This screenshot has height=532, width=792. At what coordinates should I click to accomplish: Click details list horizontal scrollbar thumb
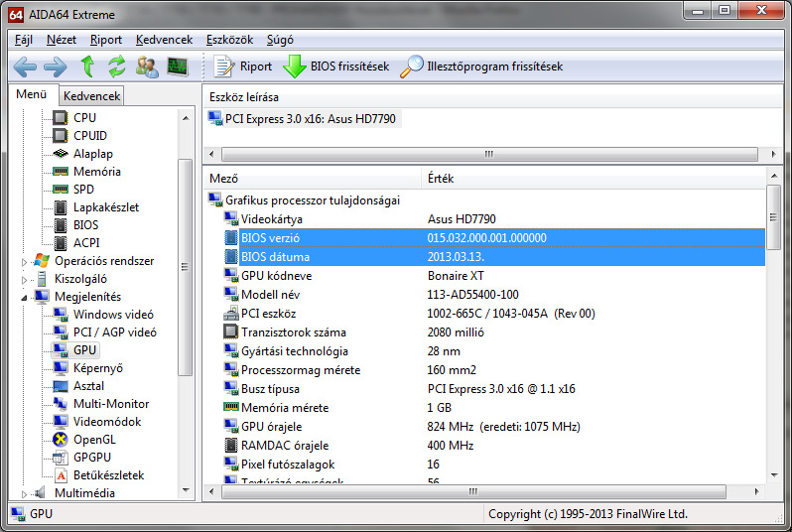[x=473, y=491]
